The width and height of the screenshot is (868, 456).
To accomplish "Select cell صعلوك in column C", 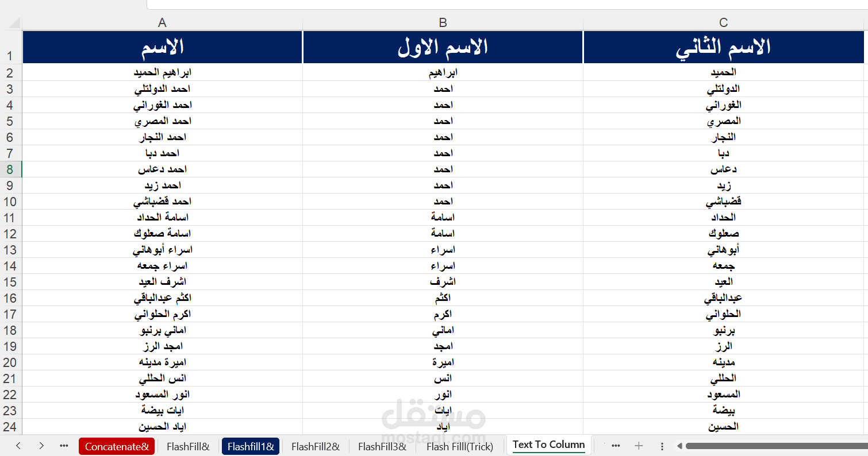I will click(723, 234).
